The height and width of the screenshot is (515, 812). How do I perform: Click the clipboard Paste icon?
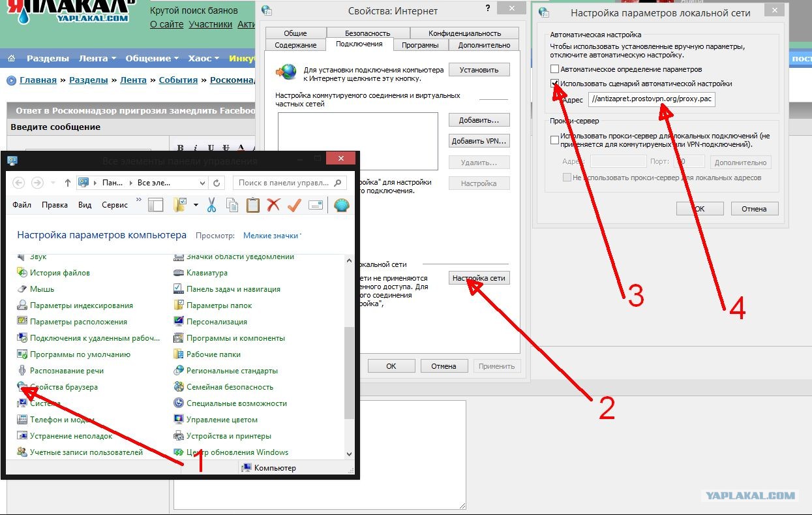pos(252,205)
